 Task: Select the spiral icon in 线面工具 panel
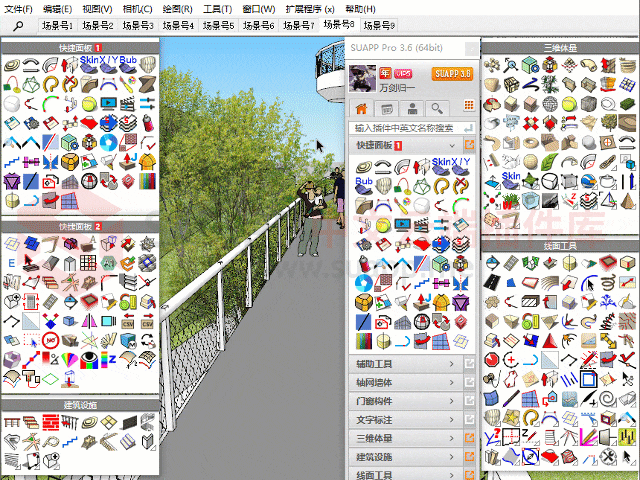(607, 398)
